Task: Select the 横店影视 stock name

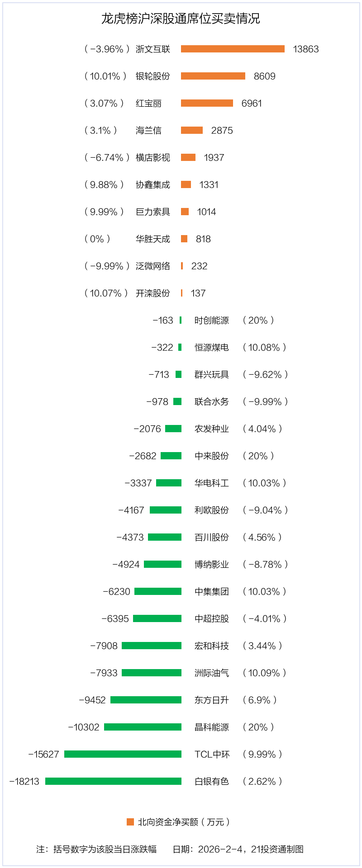Action: (153, 158)
